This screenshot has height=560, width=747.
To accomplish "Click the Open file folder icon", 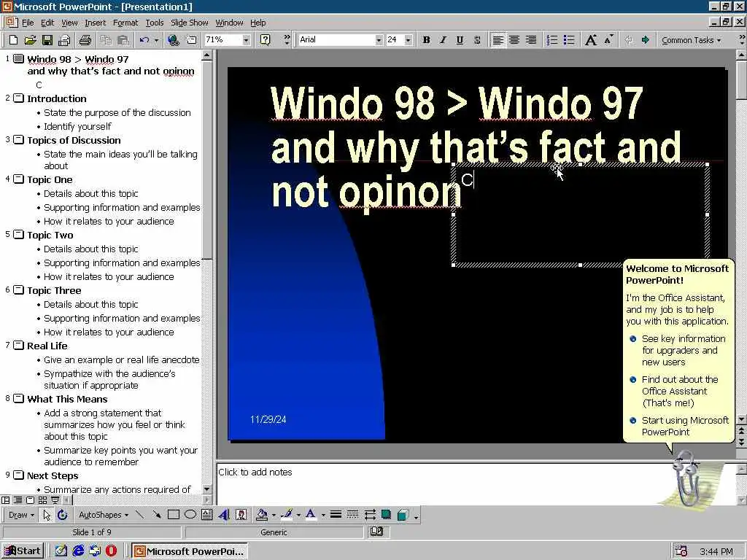I will click(30, 40).
